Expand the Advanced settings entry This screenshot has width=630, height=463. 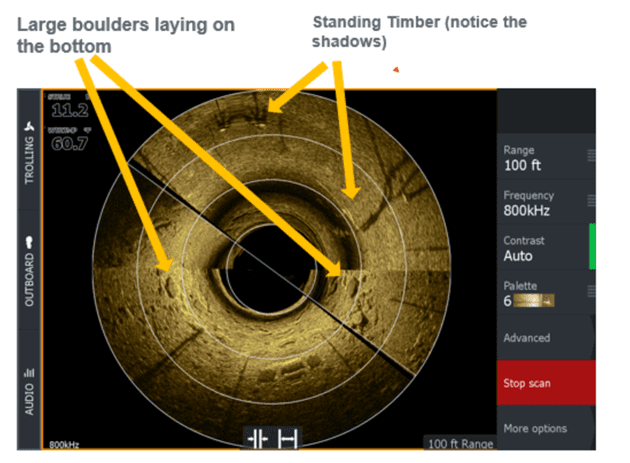(x=546, y=337)
